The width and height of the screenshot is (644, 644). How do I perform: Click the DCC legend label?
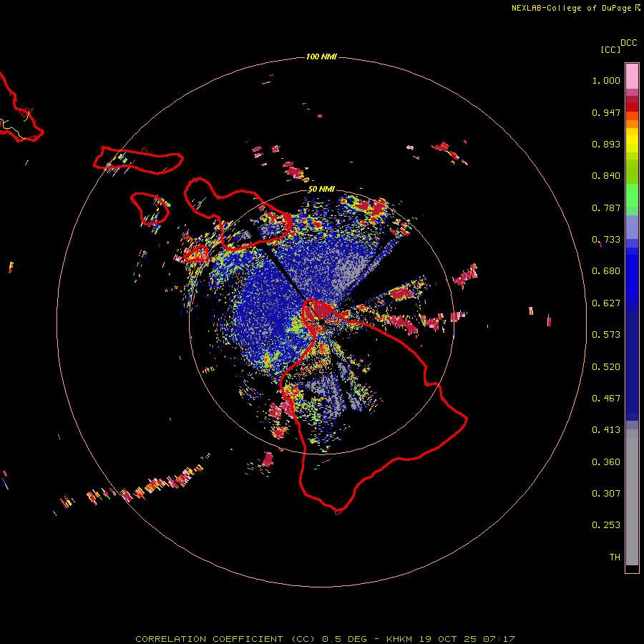[x=629, y=43]
